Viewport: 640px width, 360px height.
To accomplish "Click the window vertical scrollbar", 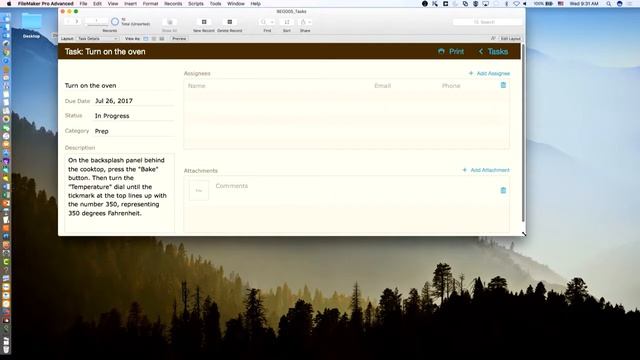I will pyautogui.click(x=523, y=133).
